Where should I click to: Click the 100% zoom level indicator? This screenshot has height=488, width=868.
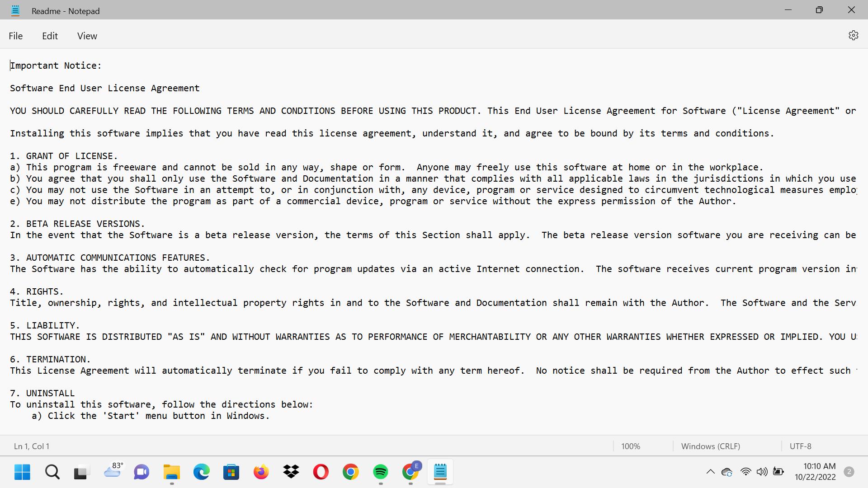click(x=630, y=446)
